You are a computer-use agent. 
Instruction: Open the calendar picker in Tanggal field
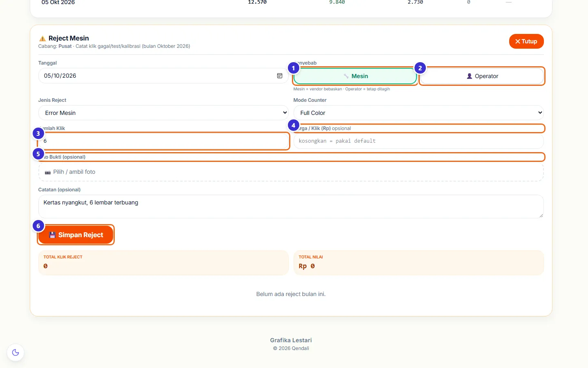pos(280,76)
